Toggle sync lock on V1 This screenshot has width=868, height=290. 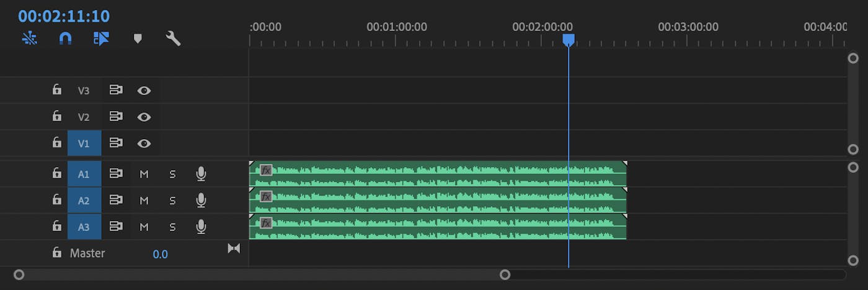pos(116,143)
